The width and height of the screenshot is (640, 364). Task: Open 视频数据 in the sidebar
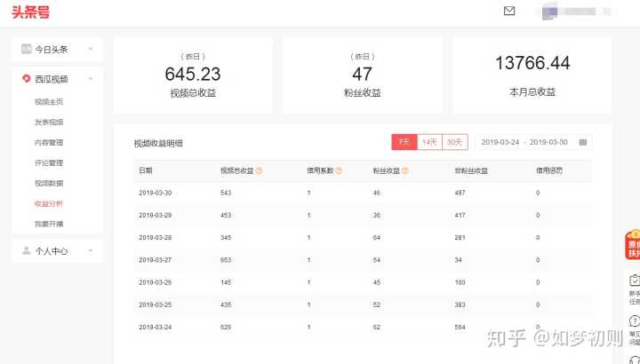pyautogui.click(x=49, y=183)
